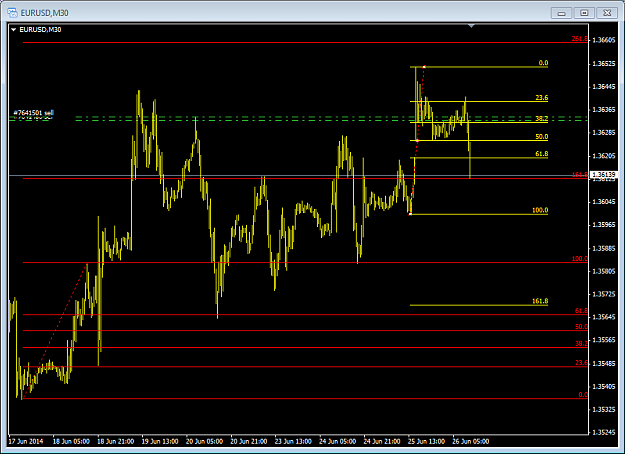Select the red 23.6 Fibonacci level label
Image resolution: width=625 pixels, height=454 pixels.
[x=581, y=363]
